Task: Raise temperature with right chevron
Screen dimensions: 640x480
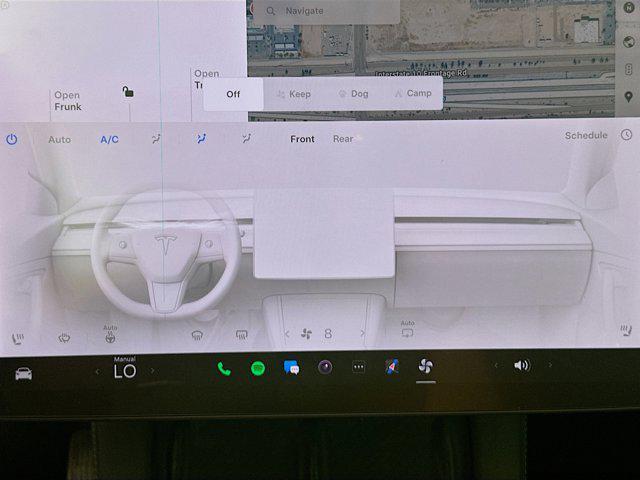Action: [x=152, y=371]
